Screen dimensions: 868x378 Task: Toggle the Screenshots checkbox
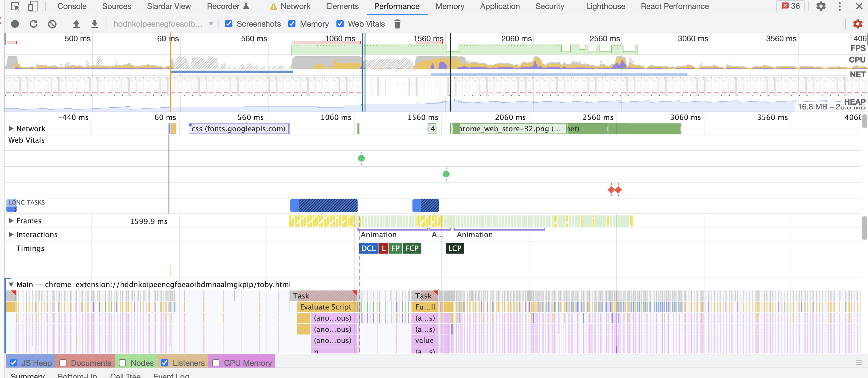click(229, 24)
